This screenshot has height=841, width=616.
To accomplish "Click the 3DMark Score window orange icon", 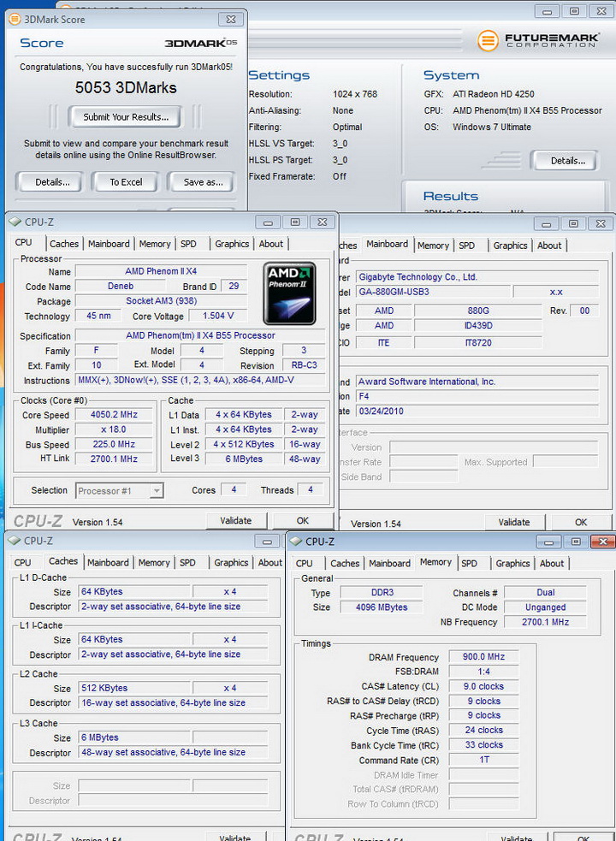I will 15,20.
